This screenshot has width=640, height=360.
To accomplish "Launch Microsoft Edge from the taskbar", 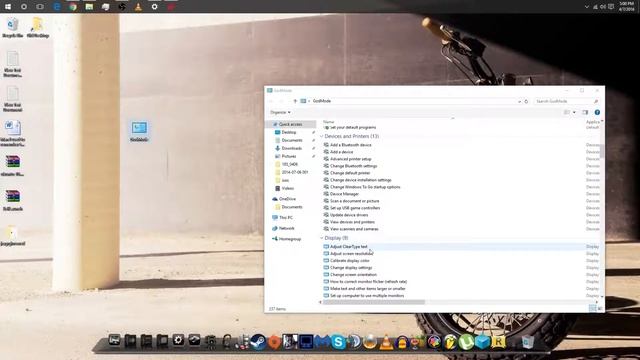I will pyautogui.click(x=57, y=7).
